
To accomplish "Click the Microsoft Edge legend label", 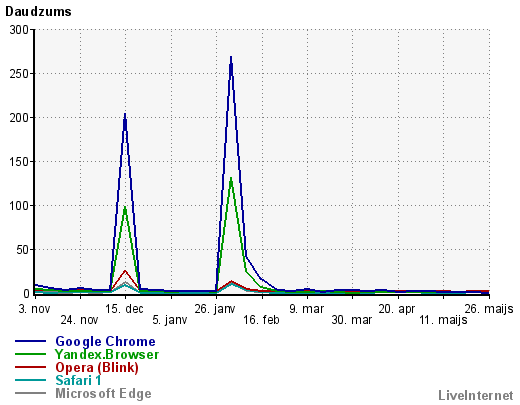I will [x=103, y=393].
